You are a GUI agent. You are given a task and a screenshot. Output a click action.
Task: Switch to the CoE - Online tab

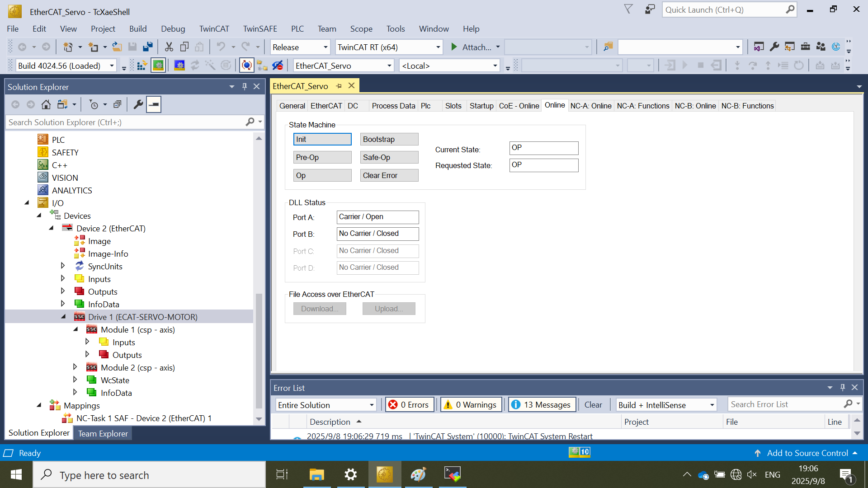pos(519,106)
